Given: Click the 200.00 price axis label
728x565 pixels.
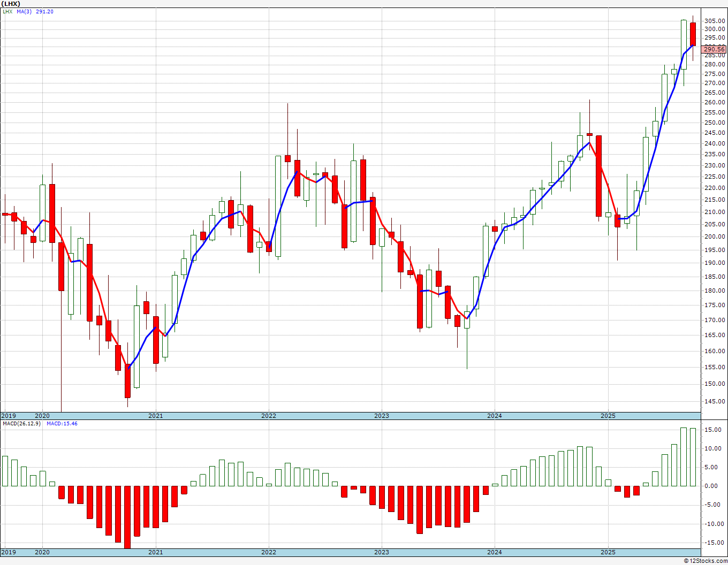Looking at the screenshot, I should pyautogui.click(x=715, y=236).
